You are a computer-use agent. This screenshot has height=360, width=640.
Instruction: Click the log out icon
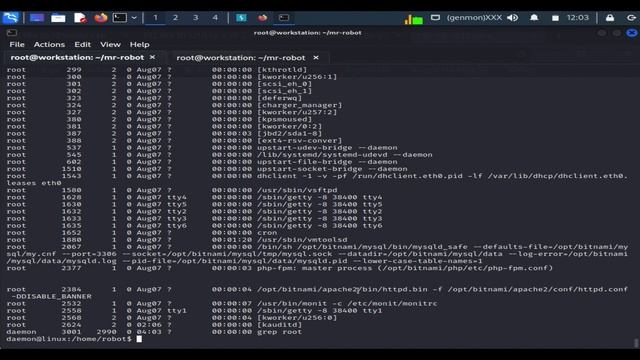coord(631,18)
